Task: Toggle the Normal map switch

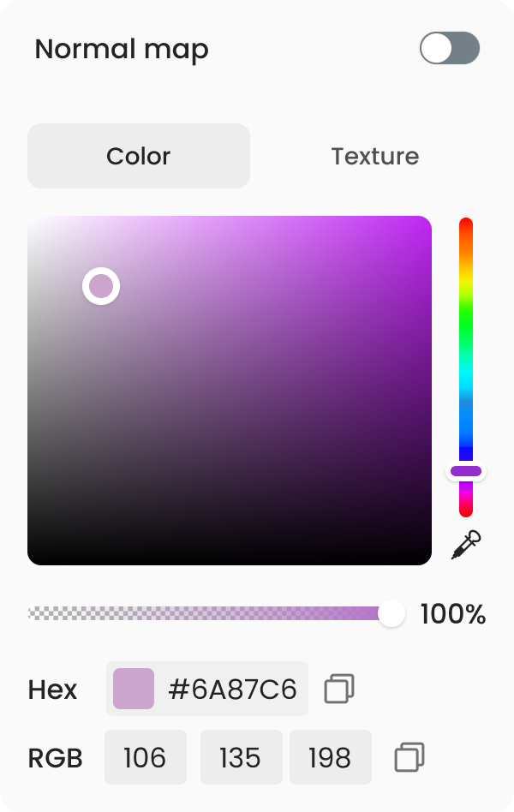Action: point(449,49)
